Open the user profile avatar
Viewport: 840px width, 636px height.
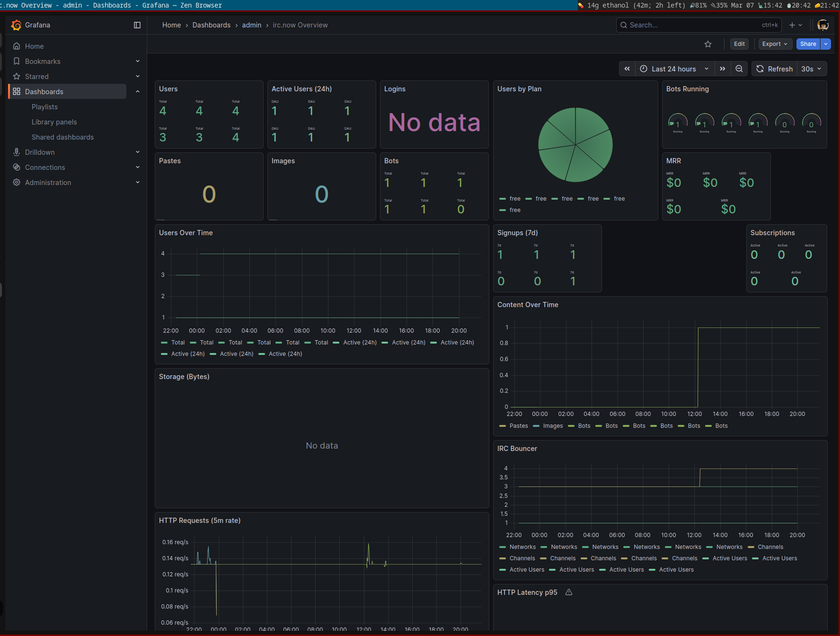(823, 25)
